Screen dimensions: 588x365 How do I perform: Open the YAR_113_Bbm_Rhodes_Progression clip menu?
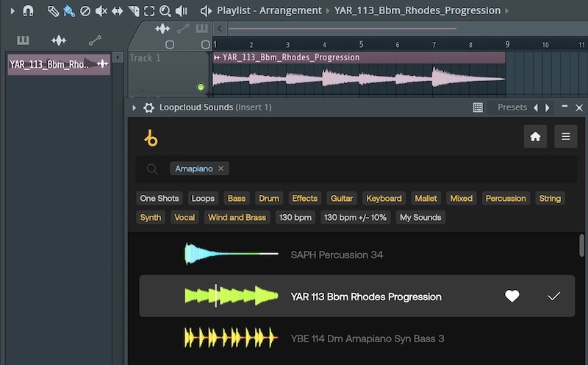[x=217, y=57]
